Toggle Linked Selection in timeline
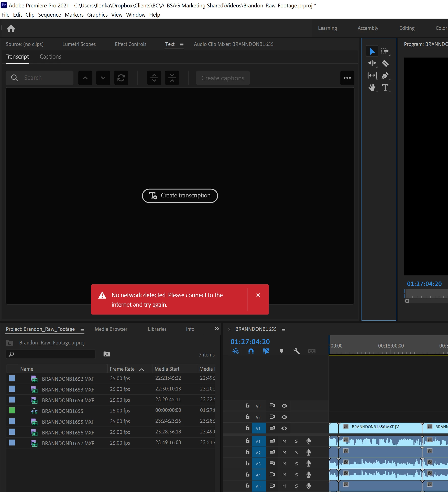The height and width of the screenshot is (492, 448). [x=266, y=351]
